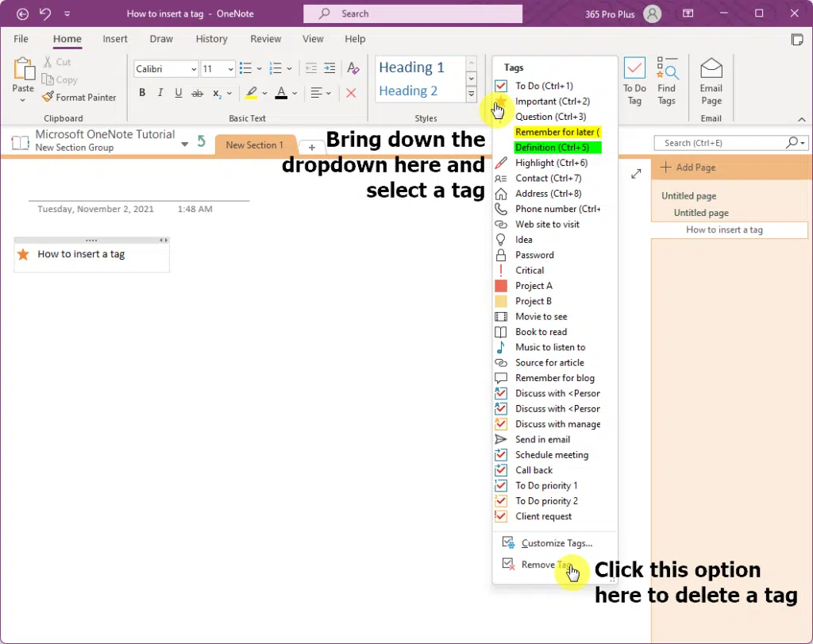Collapse the ribbon chevron
Viewport: 813px width, 644px height.
802,119
